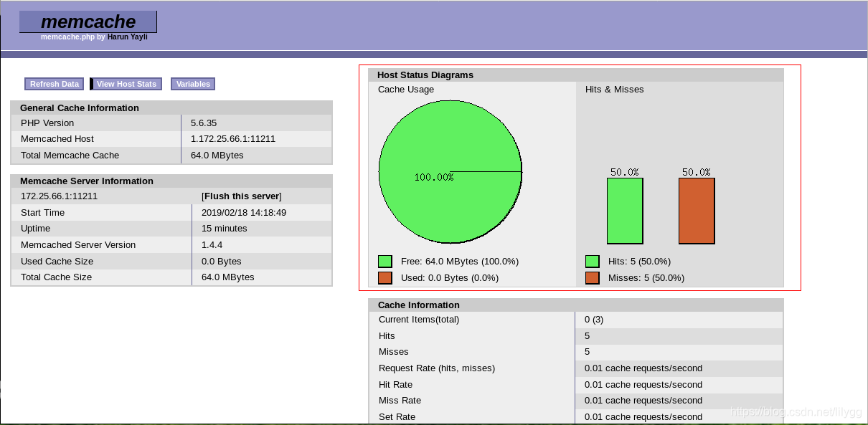Select Memcached Host value 1.172.25.66.1:11211

click(233, 139)
